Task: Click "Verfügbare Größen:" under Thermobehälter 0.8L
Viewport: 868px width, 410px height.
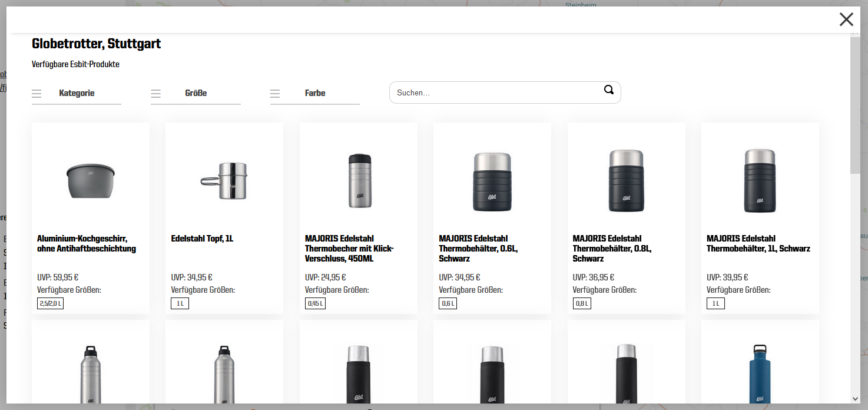Action: 605,290
